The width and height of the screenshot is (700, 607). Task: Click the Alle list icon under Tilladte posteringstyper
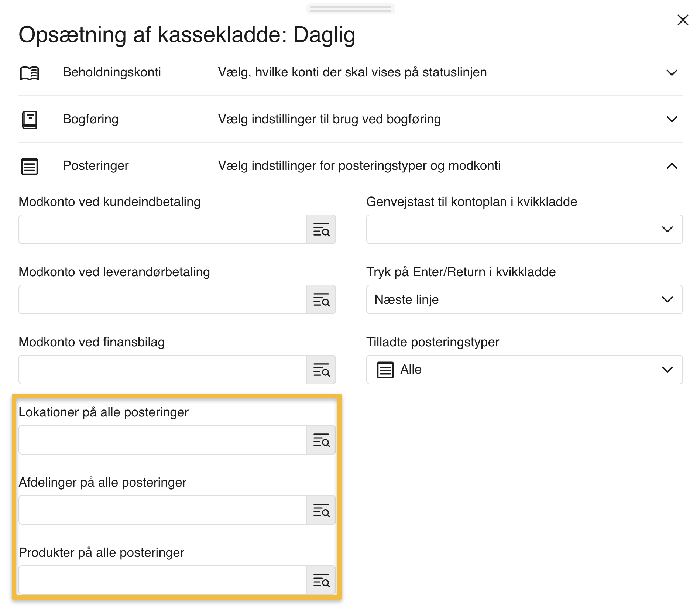385,369
